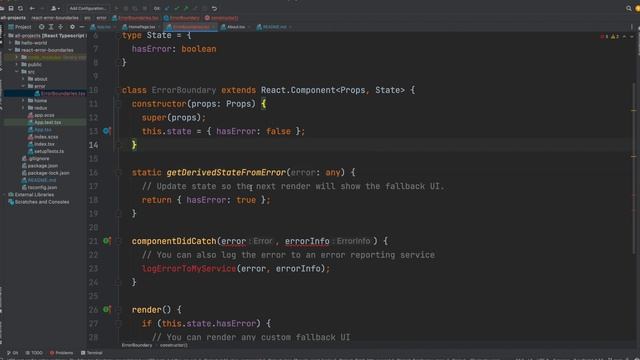This screenshot has height=360, width=640.
Task: Switch to the README.md editor tab
Action: pos(273,27)
